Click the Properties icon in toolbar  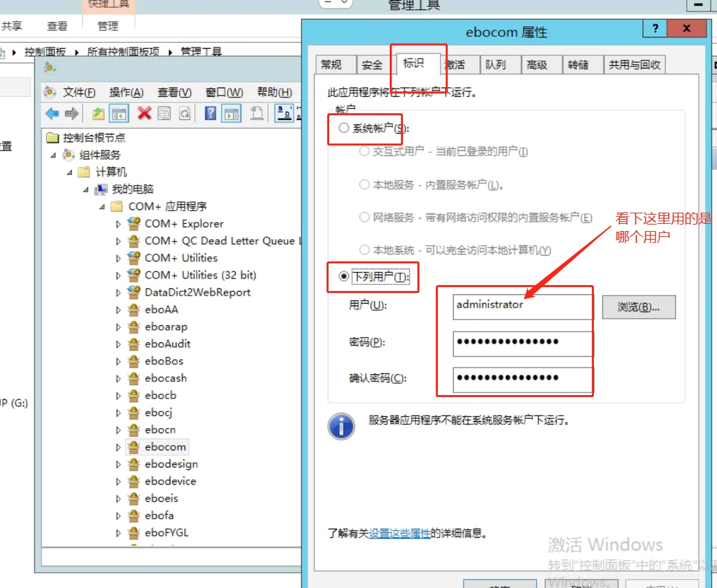(x=165, y=113)
